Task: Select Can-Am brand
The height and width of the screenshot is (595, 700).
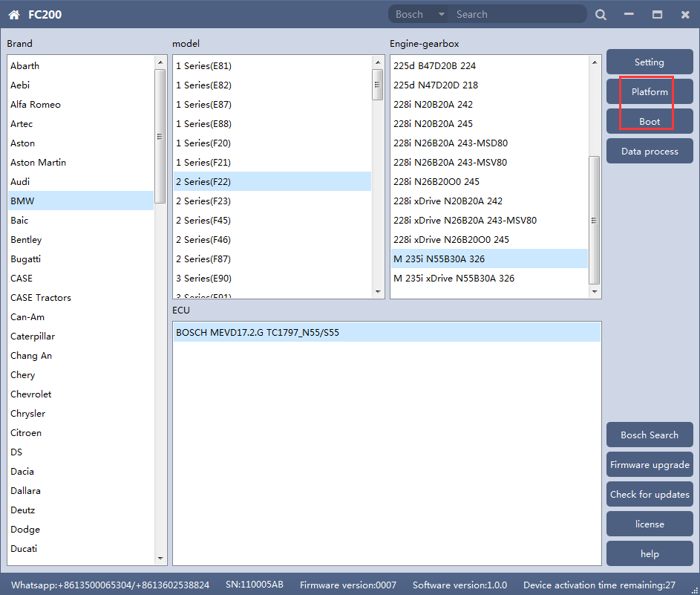Action: click(x=81, y=317)
